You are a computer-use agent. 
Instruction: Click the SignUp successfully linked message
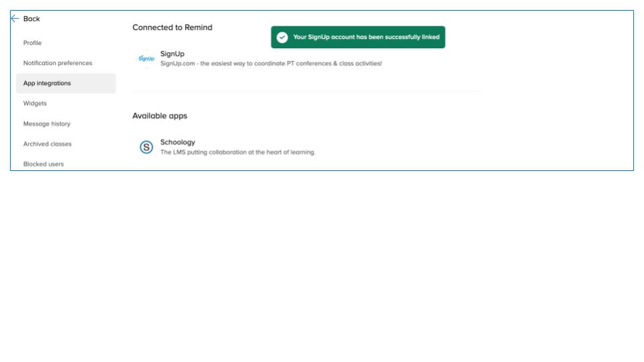click(366, 38)
